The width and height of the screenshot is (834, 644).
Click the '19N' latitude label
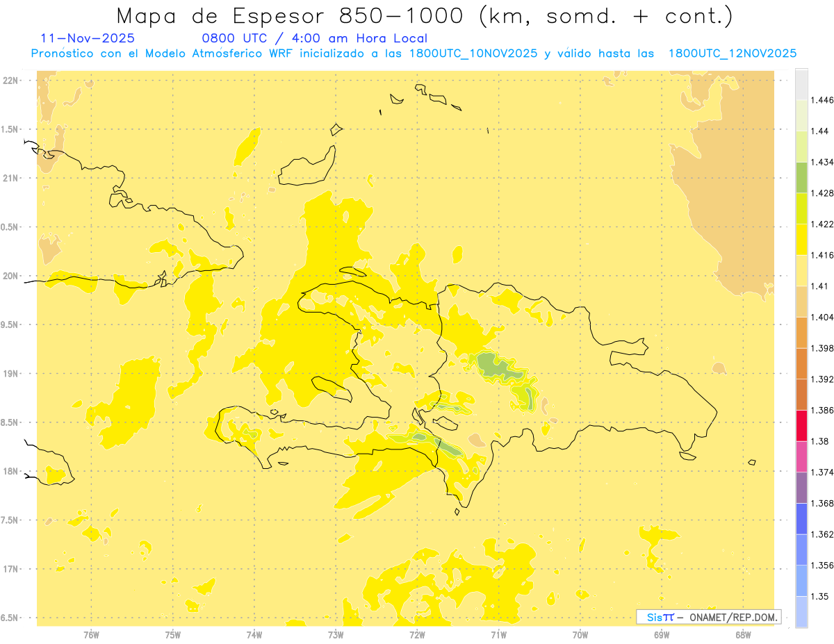(10, 374)
